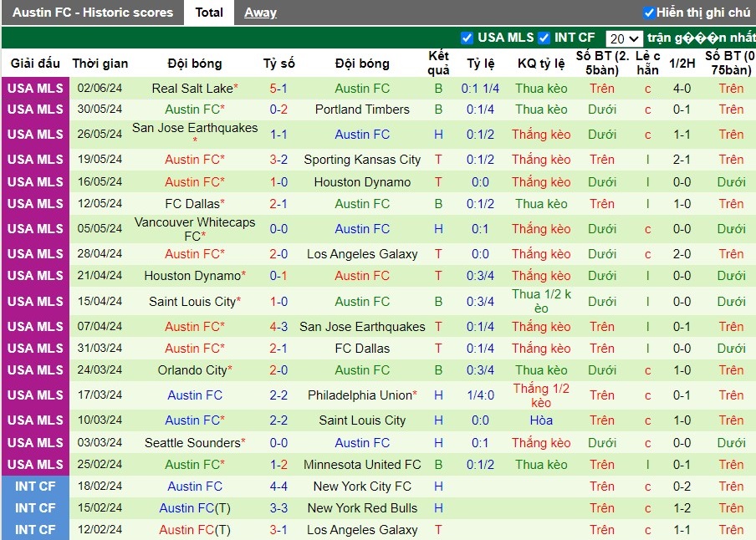Click the Kết quả column header
Image resolution: width=756 pixels, height=540 pixels.
(438, 64)
